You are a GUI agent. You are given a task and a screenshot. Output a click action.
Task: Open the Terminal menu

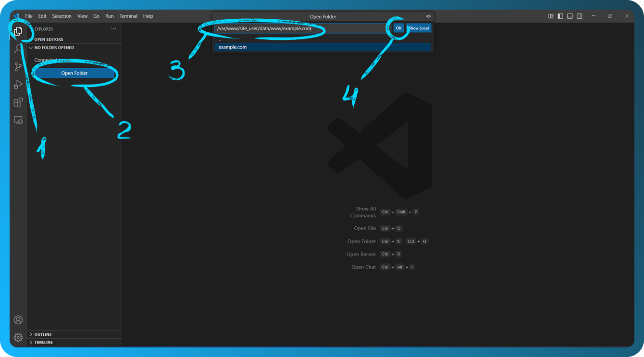pyautogui.click(x=128, y=16)
